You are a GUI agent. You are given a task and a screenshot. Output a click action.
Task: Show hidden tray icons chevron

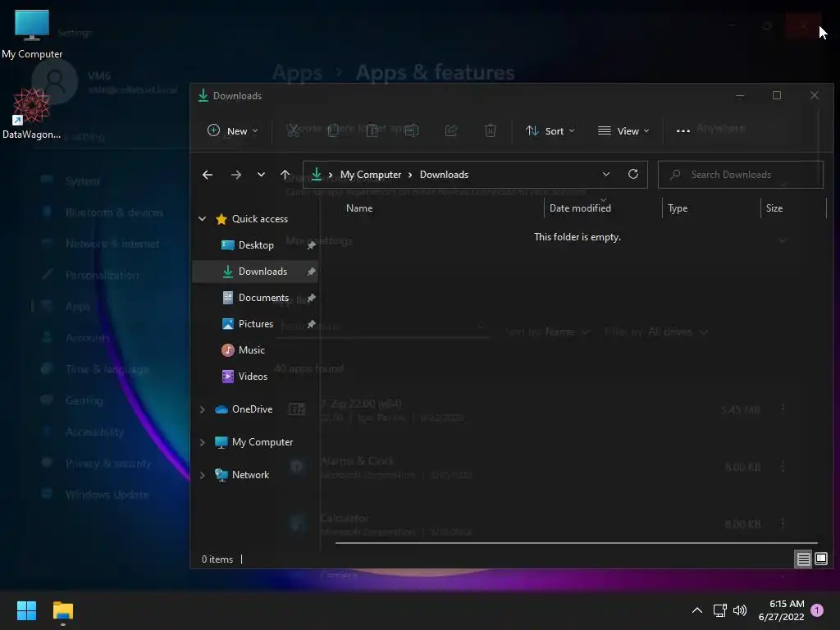click(697, 610)
